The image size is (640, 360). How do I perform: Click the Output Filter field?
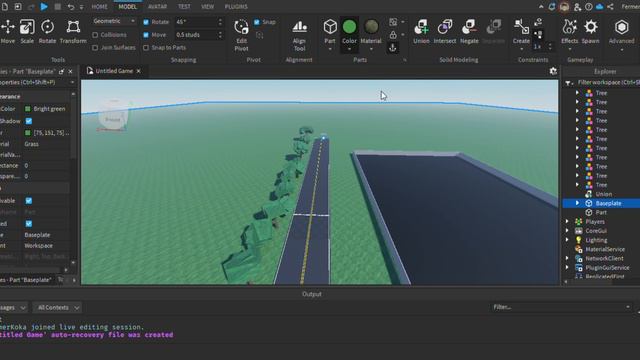click(x=561, y=307)
